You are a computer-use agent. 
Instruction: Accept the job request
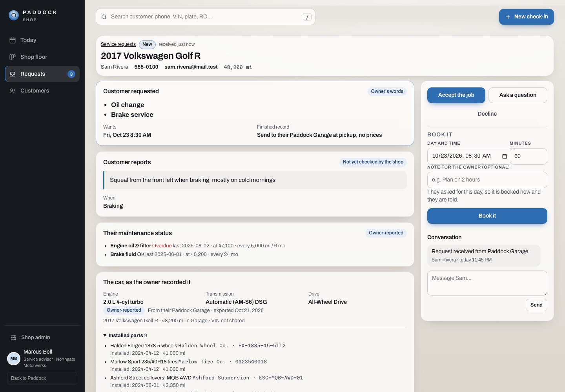456,95
